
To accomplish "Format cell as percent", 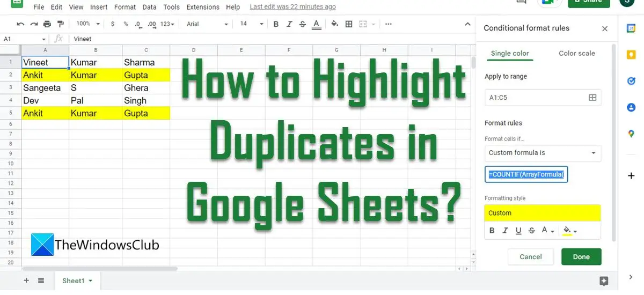I will pyautogui.click(x=126, y=24).
